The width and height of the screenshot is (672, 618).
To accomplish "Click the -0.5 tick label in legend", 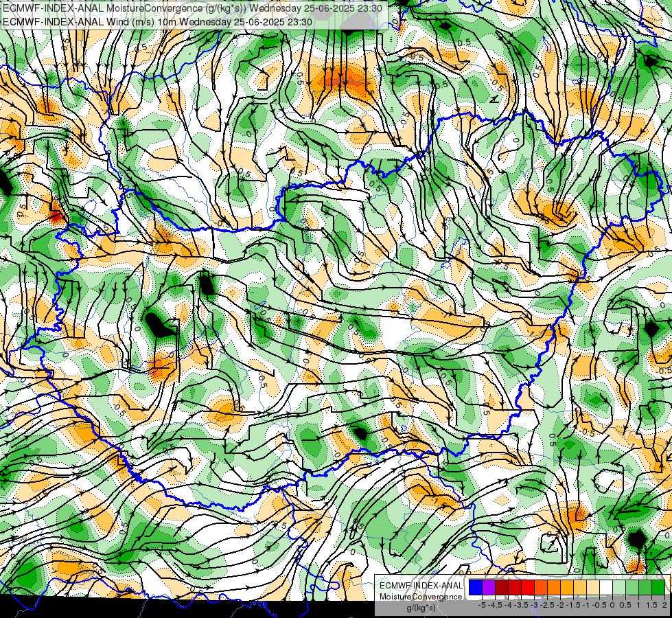I will [599, 605].
